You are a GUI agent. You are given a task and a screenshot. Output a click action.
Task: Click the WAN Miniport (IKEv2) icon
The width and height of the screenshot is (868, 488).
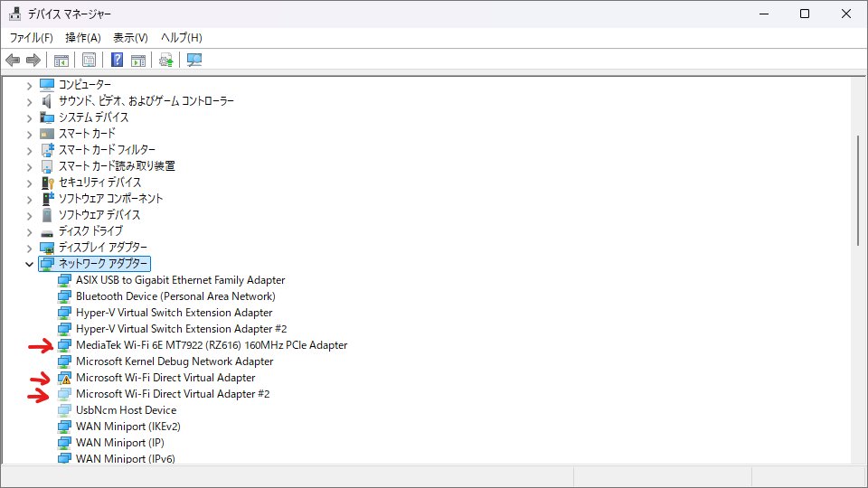click(x=65, y=427)
